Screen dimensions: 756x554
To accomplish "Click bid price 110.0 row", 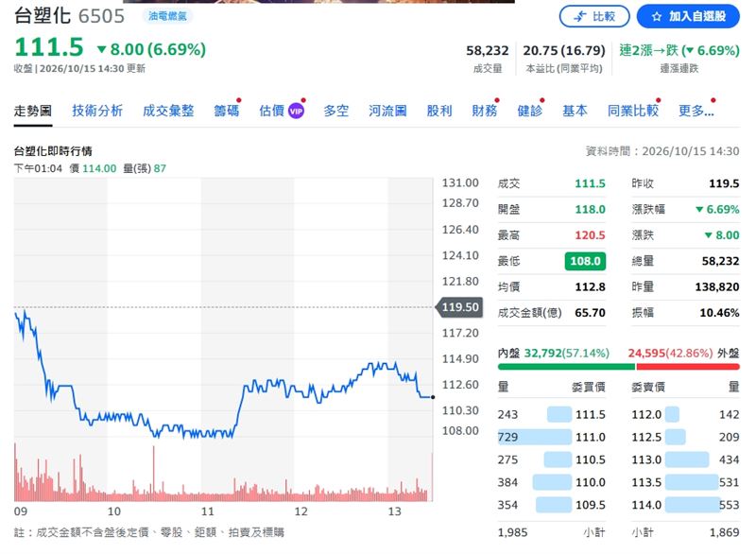I will point(552,482).
